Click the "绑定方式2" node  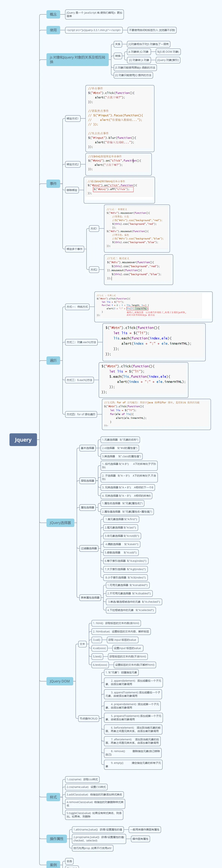click(73, 164)
